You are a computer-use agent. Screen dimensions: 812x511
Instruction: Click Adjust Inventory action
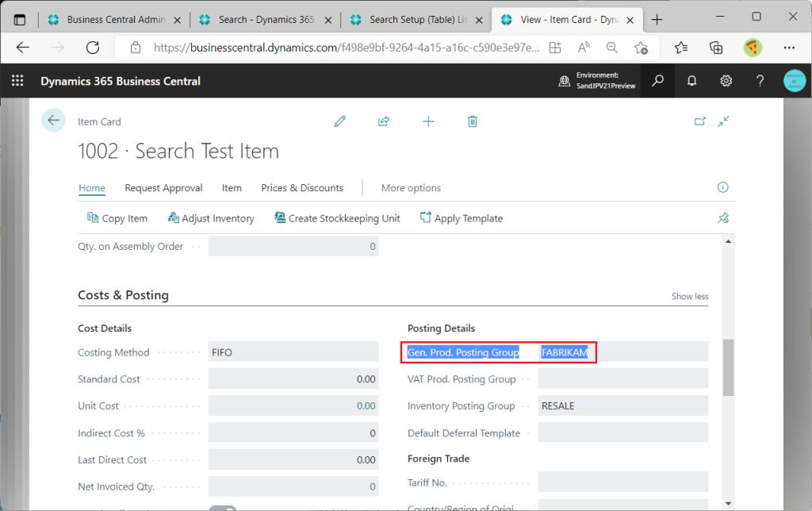(211, 218)
